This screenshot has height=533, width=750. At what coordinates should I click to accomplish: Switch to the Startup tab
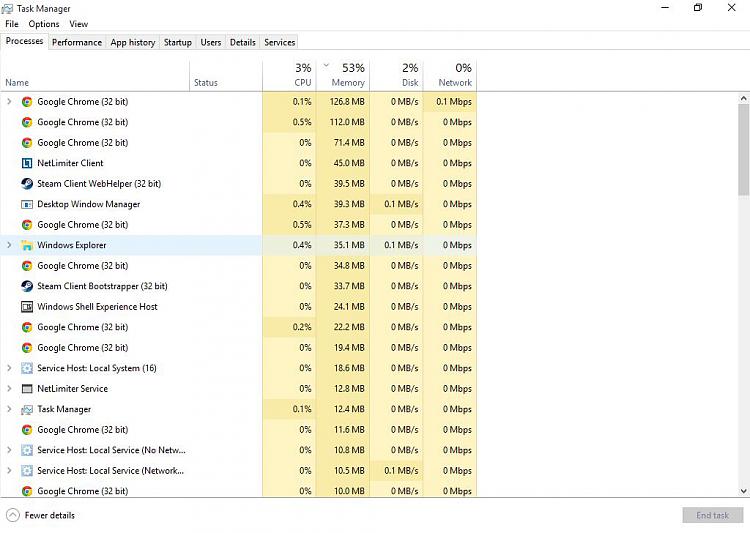177,42
